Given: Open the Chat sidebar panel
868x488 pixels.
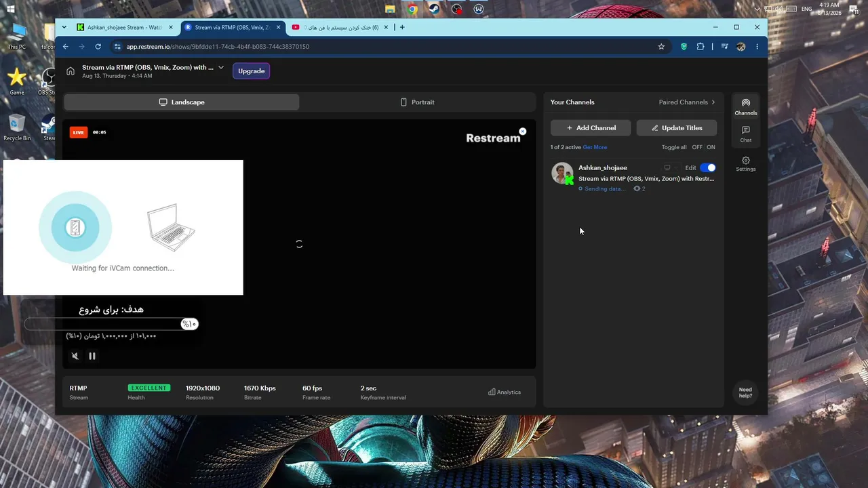Looking at the screenshot, I should [x=745, y=134].
